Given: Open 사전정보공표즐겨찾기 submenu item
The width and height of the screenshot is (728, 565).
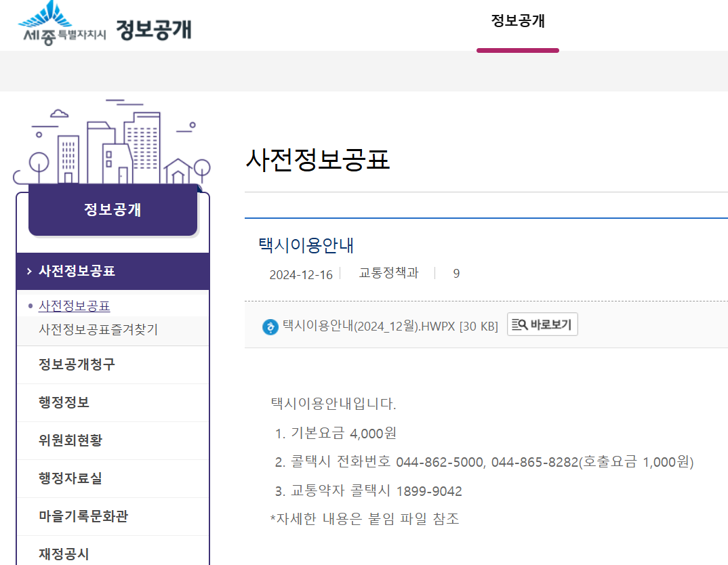Looking at the screenshot, I should click(x=98, y=329).
